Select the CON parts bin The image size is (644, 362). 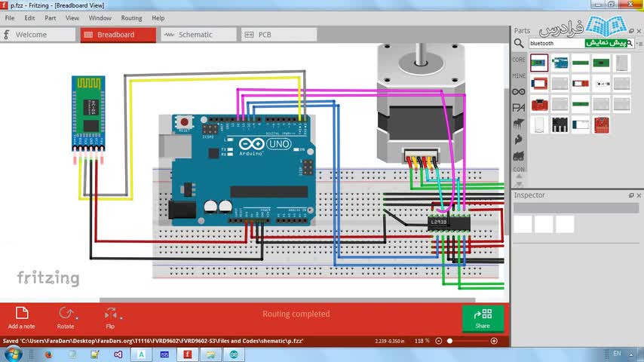pos(519,169)
